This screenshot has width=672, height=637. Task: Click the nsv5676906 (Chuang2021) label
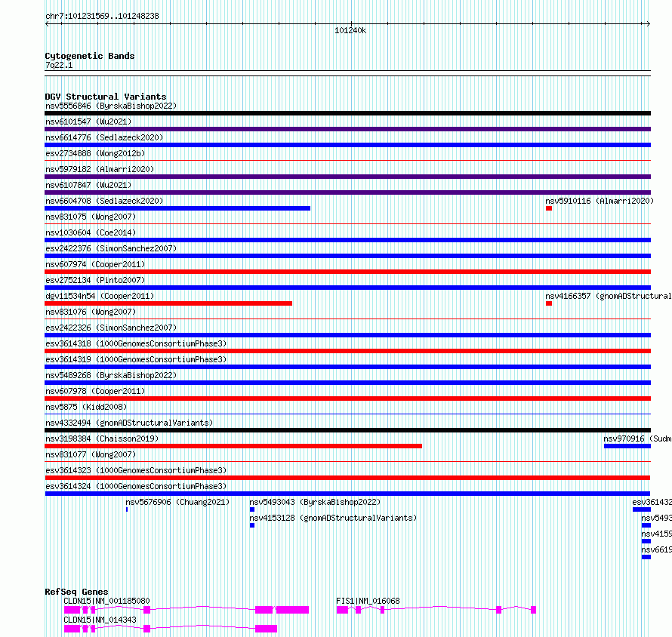[177, 502]
